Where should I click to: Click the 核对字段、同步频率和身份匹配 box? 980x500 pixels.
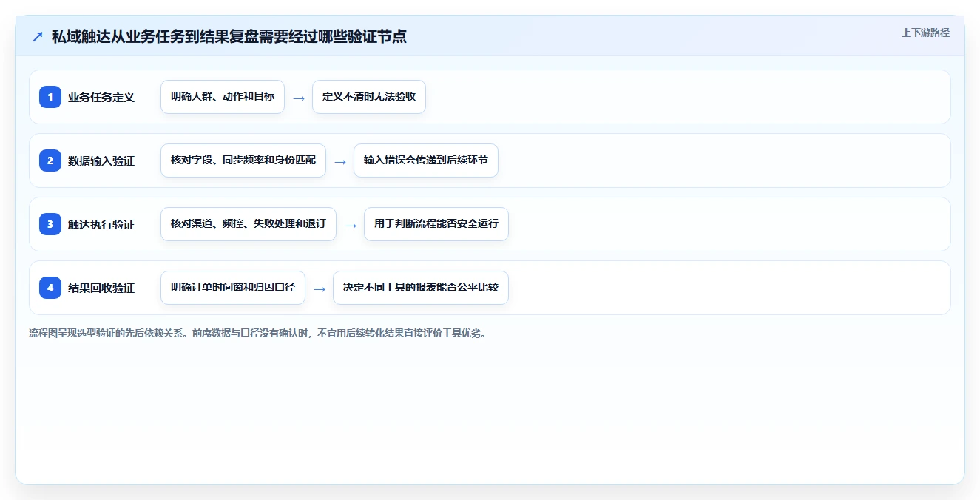(x=243, y=161)
